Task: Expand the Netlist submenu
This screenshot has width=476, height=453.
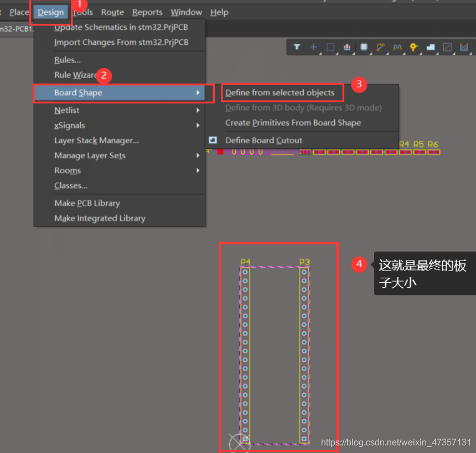Action: click(120, 110)
